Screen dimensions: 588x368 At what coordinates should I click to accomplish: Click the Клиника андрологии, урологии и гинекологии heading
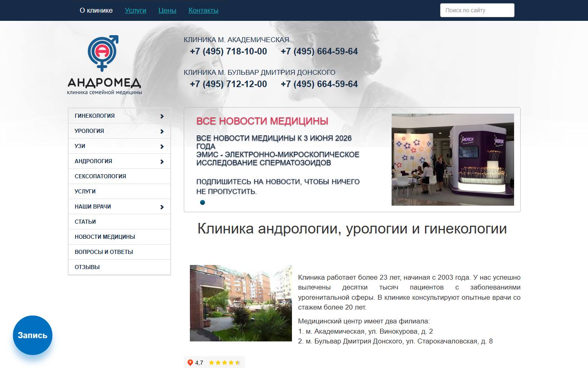click(x=352, y=229)
